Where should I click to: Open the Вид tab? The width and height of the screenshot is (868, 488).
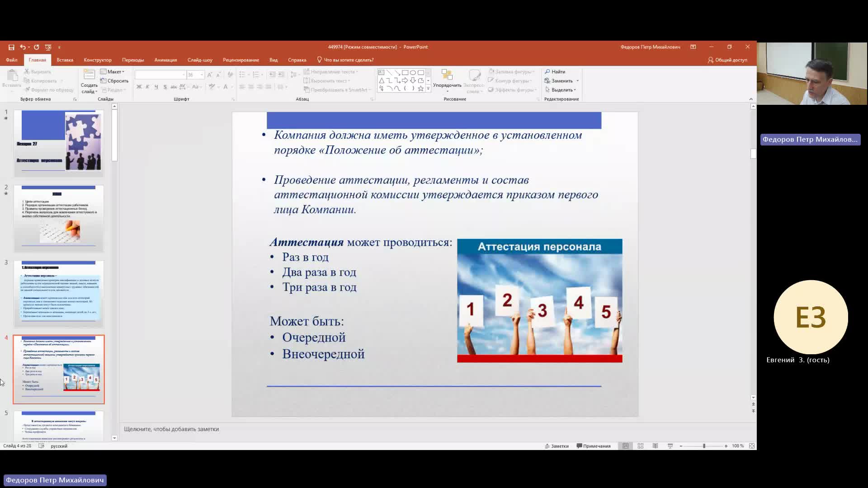click(274, 60)
